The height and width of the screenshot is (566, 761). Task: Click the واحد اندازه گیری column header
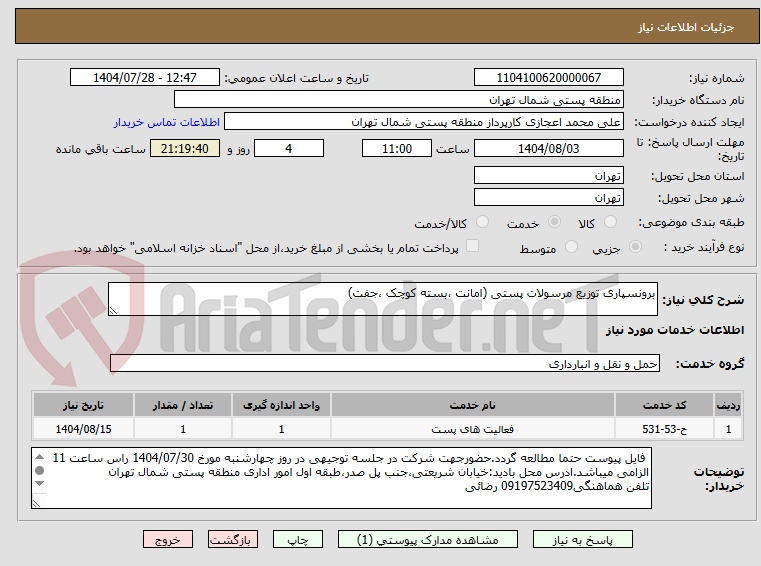point(281,405)
